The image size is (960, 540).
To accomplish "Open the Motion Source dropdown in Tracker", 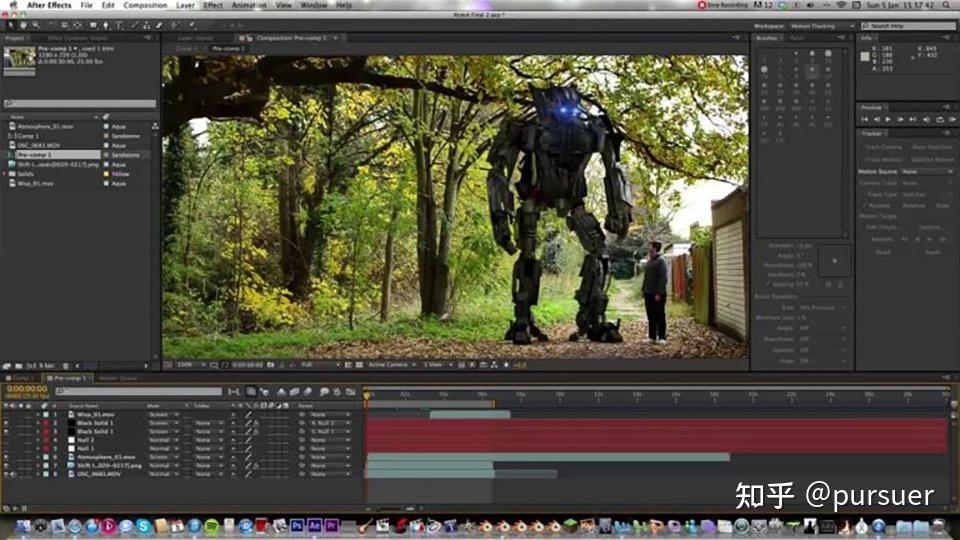I will 926,172.
